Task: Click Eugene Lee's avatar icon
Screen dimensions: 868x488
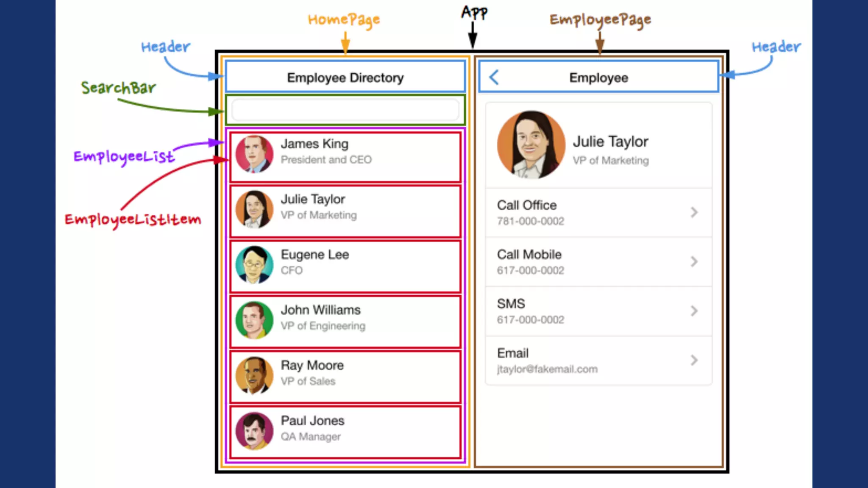Action: 254,265
